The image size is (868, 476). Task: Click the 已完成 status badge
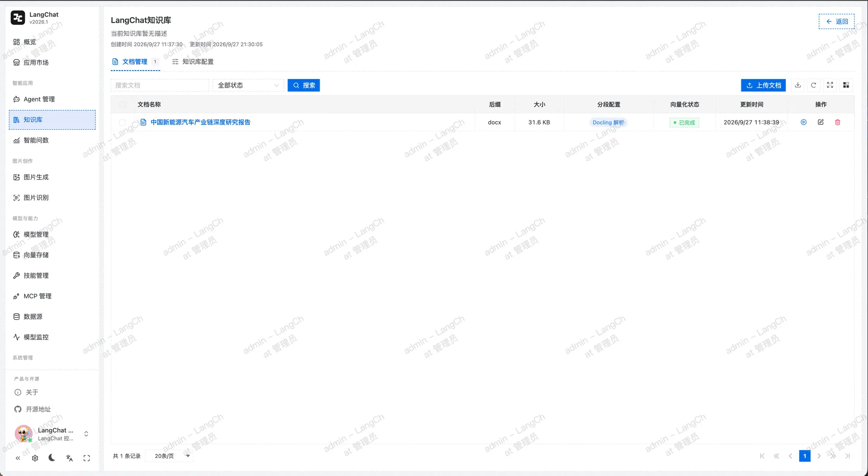click(684, 123)
